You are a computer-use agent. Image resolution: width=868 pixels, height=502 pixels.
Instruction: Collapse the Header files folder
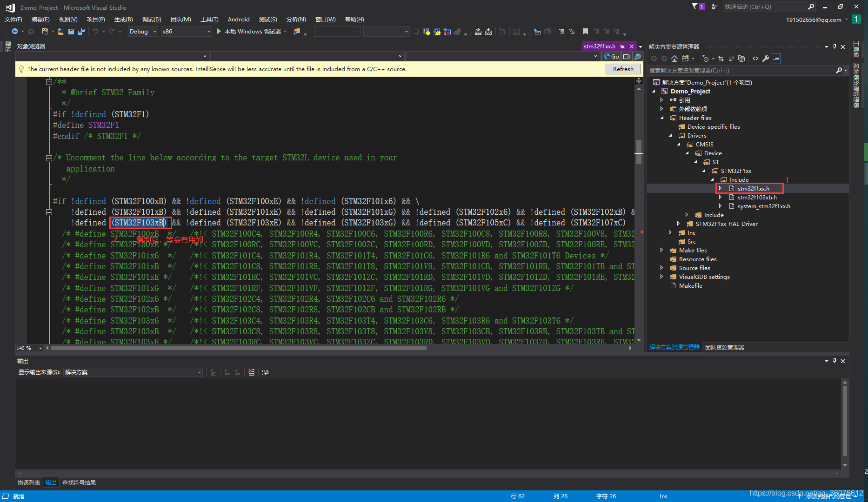[x=662, y=118]
